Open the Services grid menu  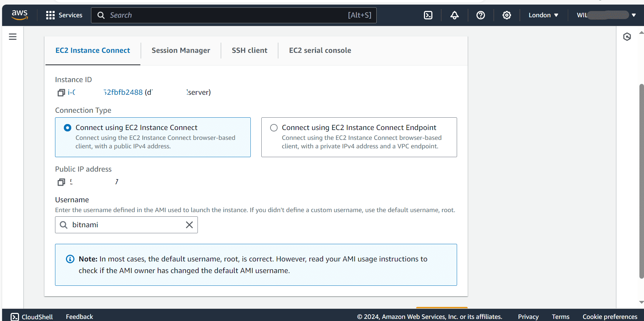(50, 15)
